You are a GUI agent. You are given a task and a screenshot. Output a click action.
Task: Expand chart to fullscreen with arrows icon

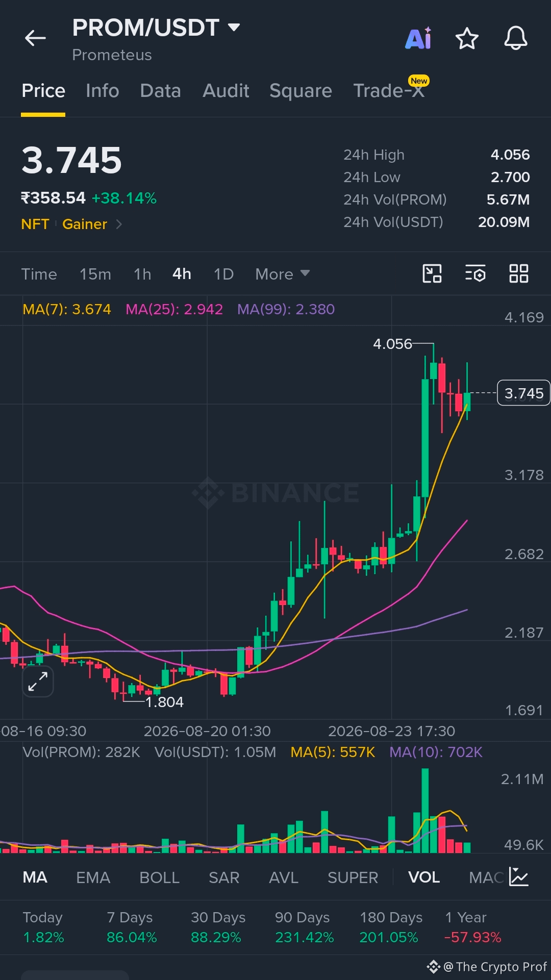coord(38,681)
